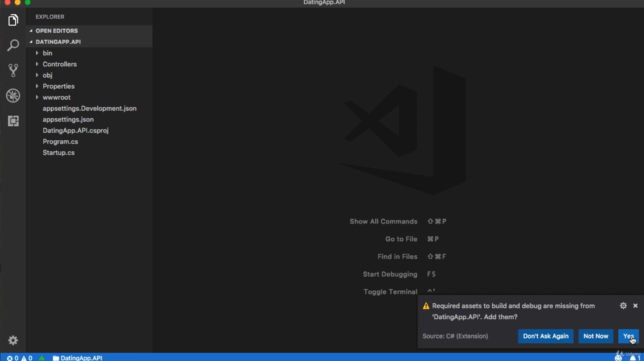Viewport: 644px width, 361px height.
Task: Open Startup.cs file
Action: pyautogui.click(x=59, y=153)
